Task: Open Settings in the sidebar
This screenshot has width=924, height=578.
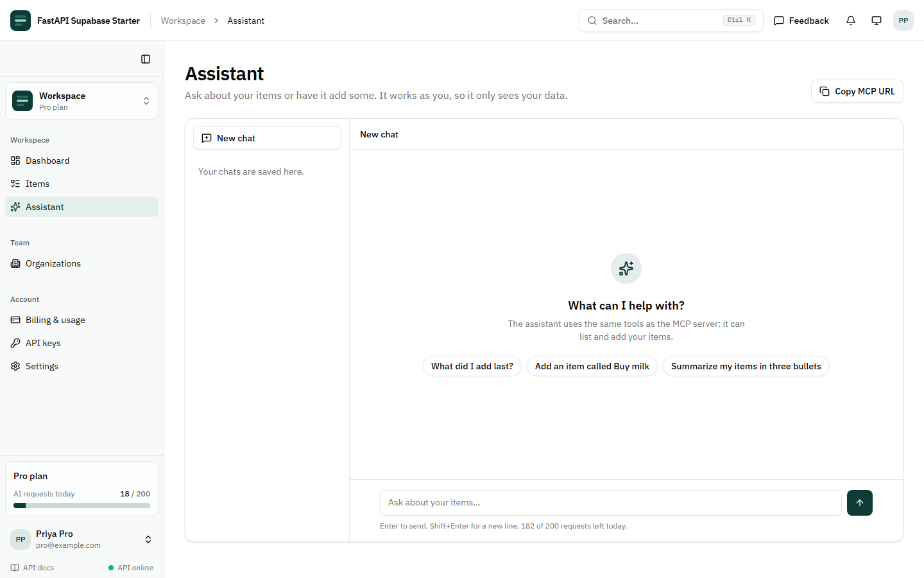Action: [x=82, y=366]
